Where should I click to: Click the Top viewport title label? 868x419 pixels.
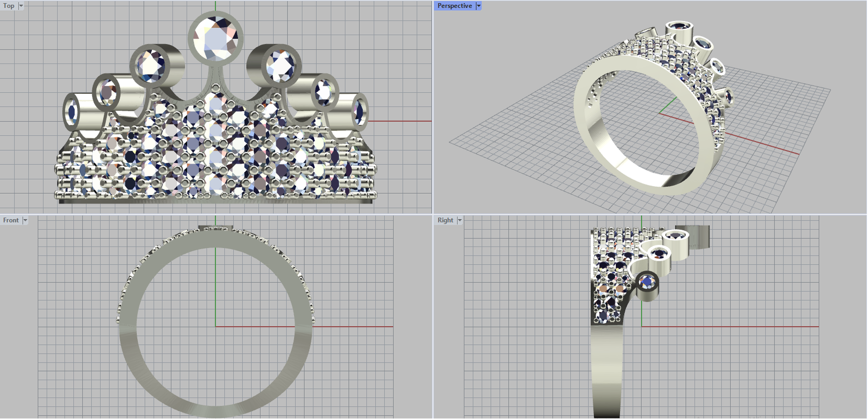click(9, 6)
